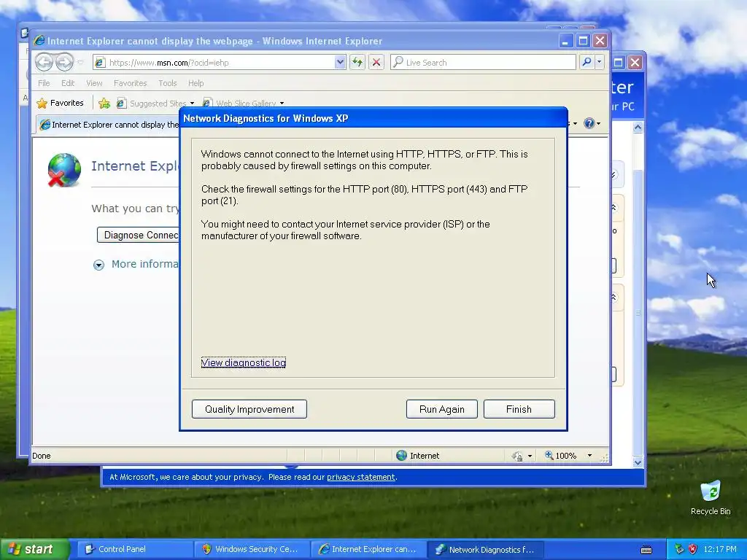This screenshot has height=560, width=747.
Task: Click the zoom magnifier 100% button
Action: click(x=561, y=455)
